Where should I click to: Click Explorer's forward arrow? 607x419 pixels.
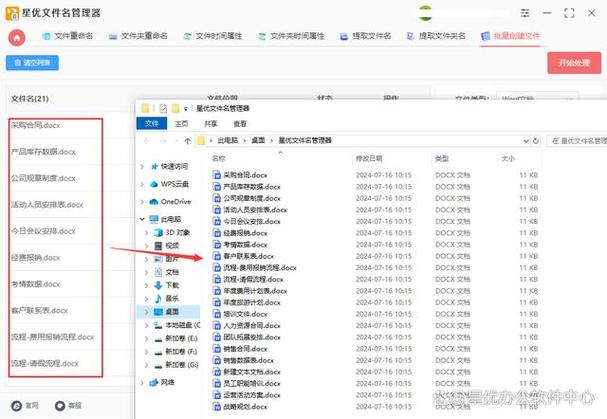pyautogui.click(x=163, y=141)
